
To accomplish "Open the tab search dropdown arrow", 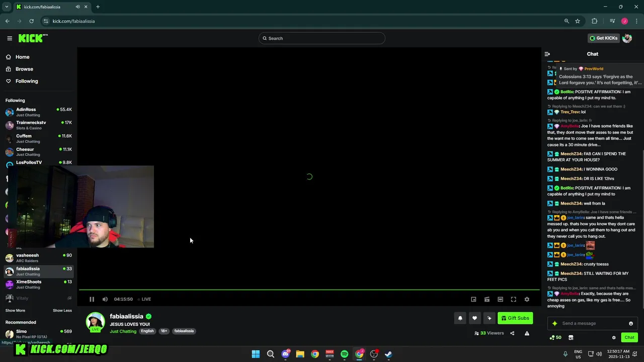I will (7, 7).
